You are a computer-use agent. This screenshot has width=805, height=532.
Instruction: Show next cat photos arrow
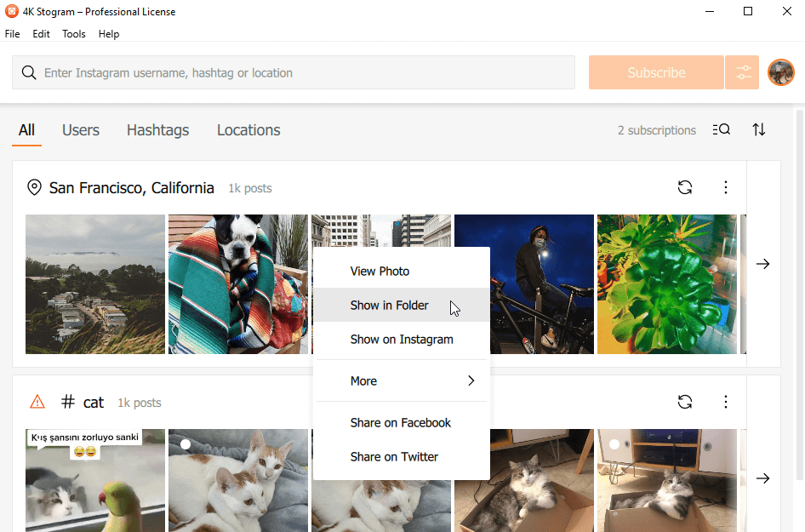click(763, 478)
